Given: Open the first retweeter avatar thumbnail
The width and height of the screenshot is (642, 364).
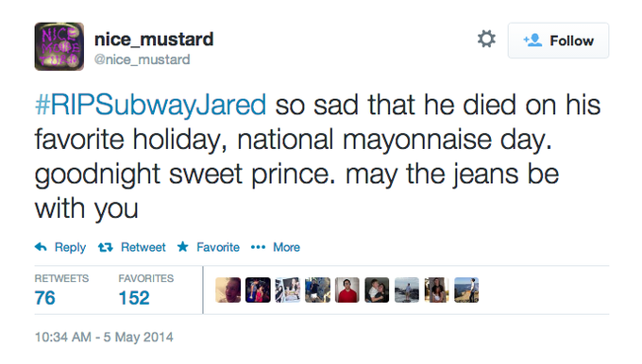Looking at the screenshot, I should point(228,290).
